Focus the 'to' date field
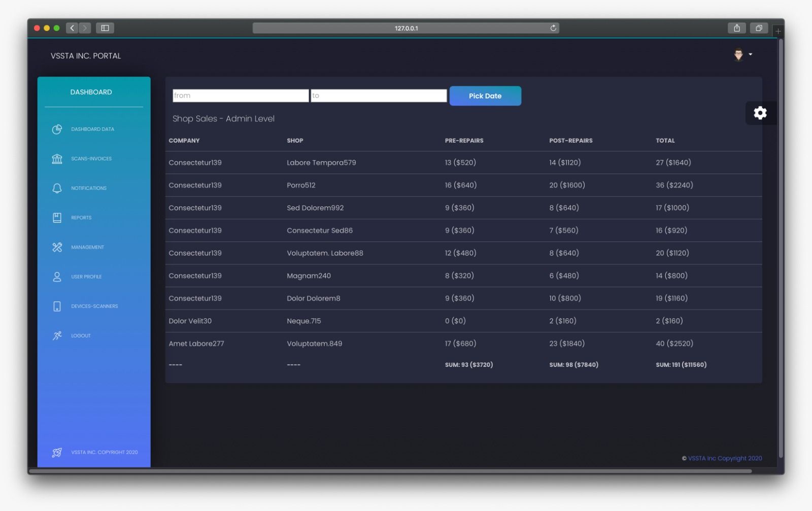The height and width of the screenshot is (511, 812). tap(379, 95)
